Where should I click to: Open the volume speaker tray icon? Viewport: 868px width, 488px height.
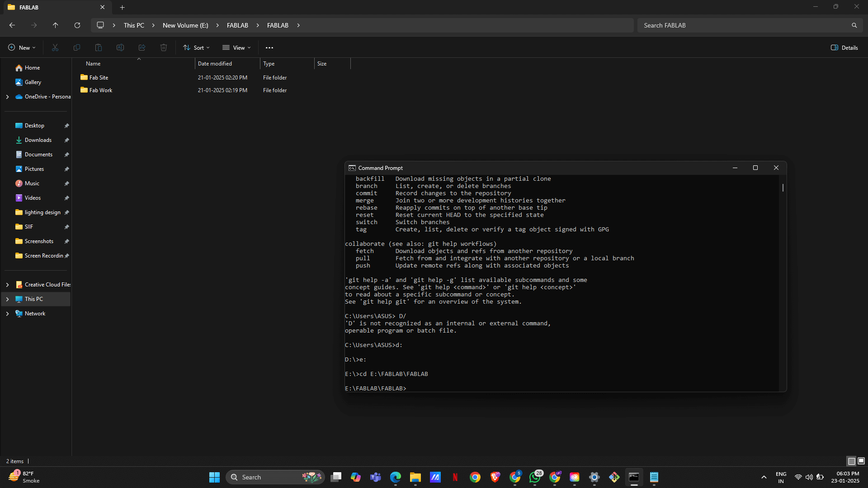coord(809,477)
